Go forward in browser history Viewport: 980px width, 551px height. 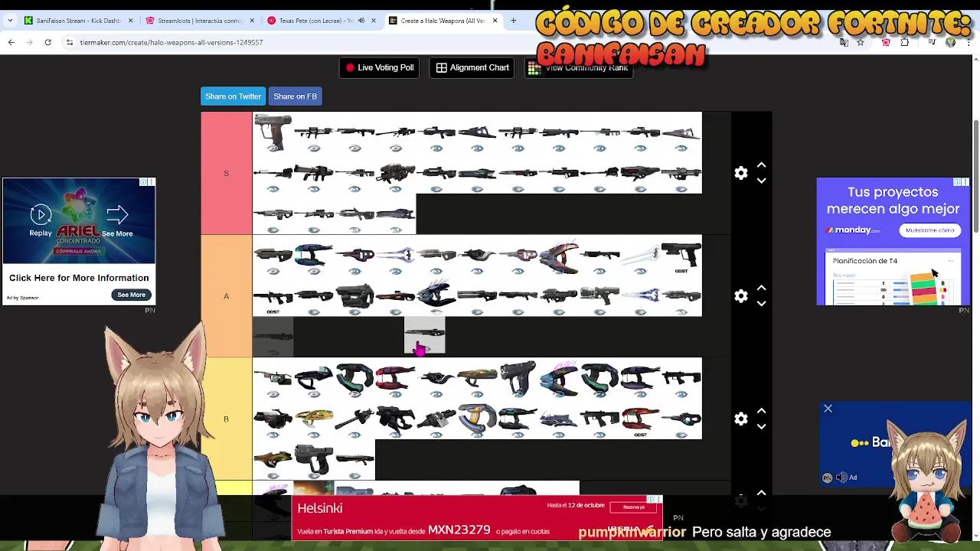tap(30, 42)
